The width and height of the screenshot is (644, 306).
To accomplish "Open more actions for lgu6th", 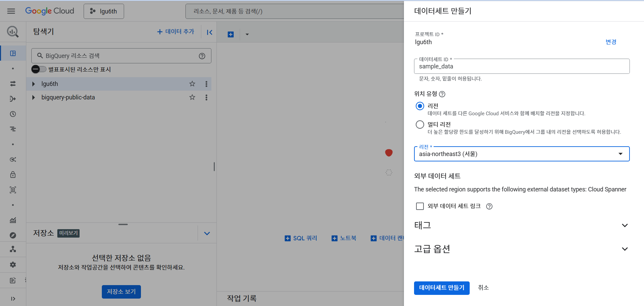I will 206,84.
